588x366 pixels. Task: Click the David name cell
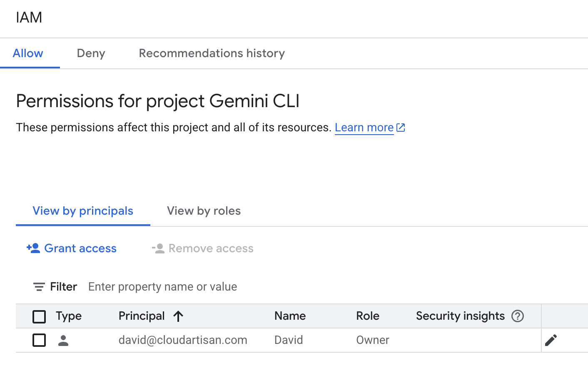click(x=289, y=340)
